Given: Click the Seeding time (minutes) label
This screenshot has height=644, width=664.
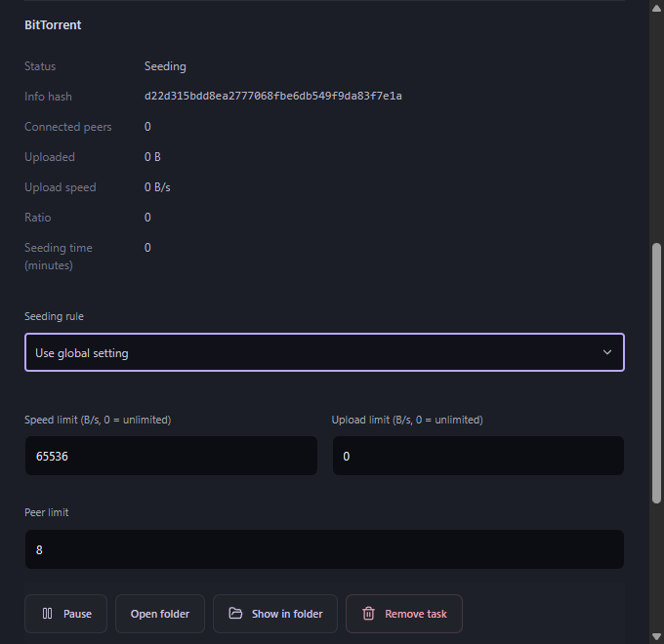Looking at the screenshot, I should tap(59, 257).
